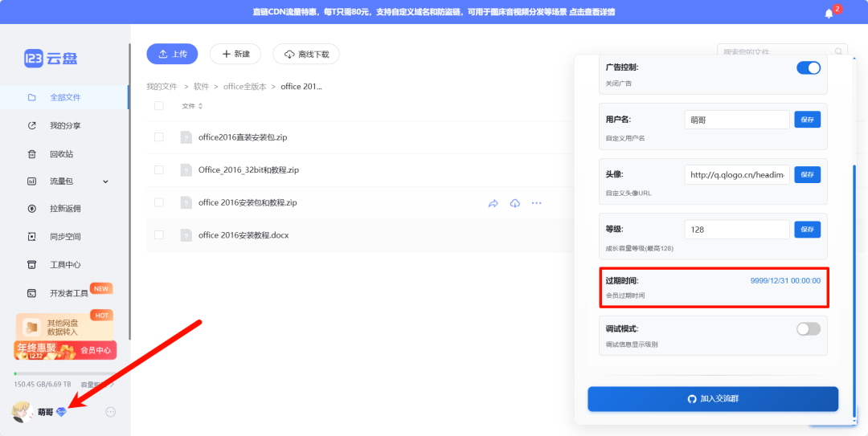The image size is (868, 436).
Task: Select checkbox for office 2016安装教程.docx
Action: click(x=159, y=235)
